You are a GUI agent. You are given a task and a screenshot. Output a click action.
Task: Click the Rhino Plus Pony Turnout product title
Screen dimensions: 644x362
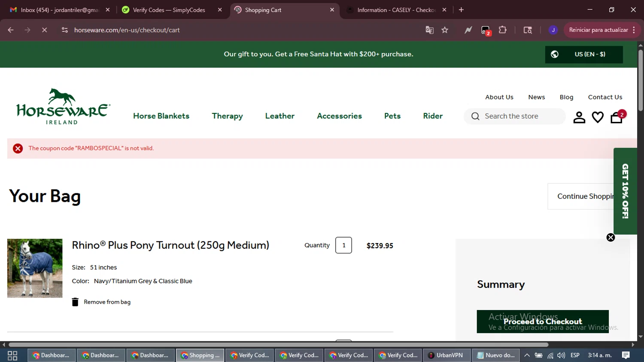pyautogui.click(x=170, y=245)
